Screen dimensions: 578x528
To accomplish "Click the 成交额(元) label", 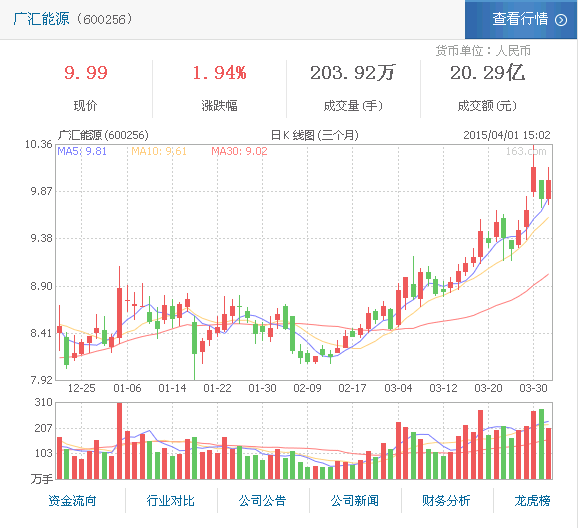I will [487, 106].
